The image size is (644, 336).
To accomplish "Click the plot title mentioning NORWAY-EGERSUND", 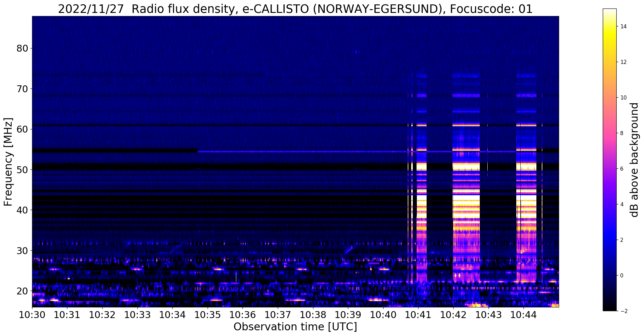I will click(x=295, y=9).
